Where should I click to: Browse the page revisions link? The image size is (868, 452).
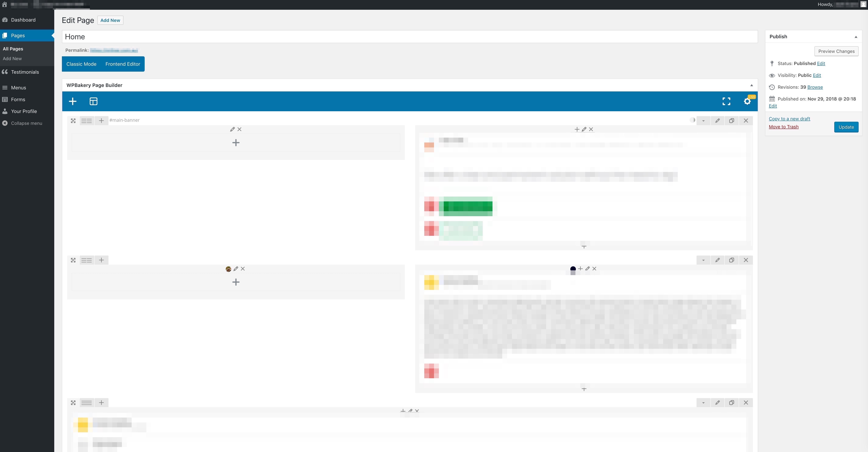(x=815, y=87)
